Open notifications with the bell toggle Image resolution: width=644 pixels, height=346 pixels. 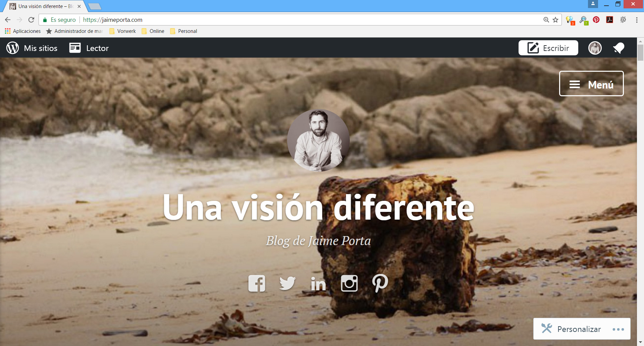(x=619, y=48)
